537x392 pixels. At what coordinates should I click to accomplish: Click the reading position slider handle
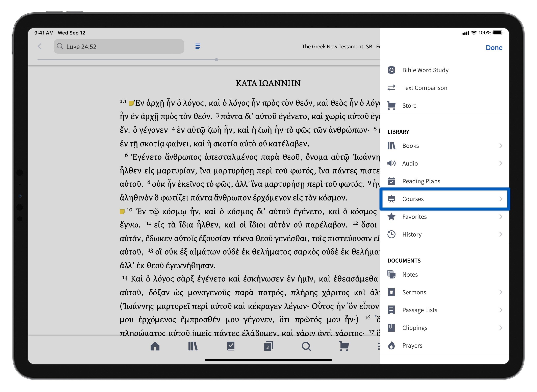point(216,60)
